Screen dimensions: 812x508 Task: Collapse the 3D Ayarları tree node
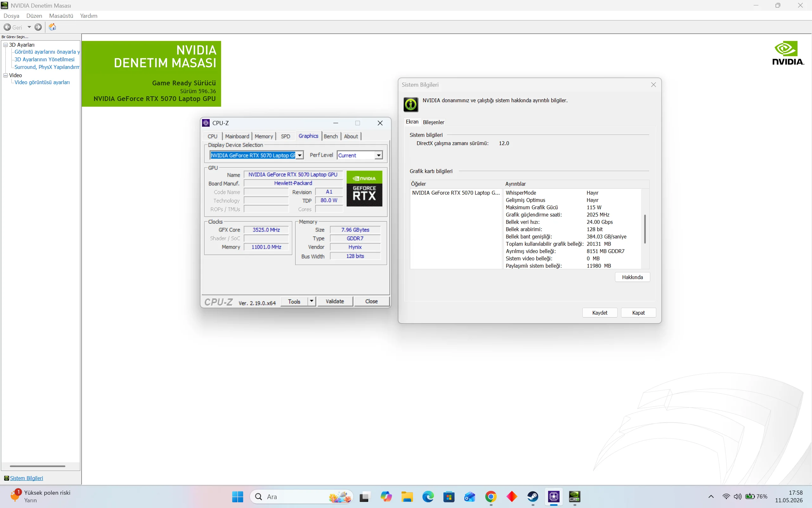6,45
